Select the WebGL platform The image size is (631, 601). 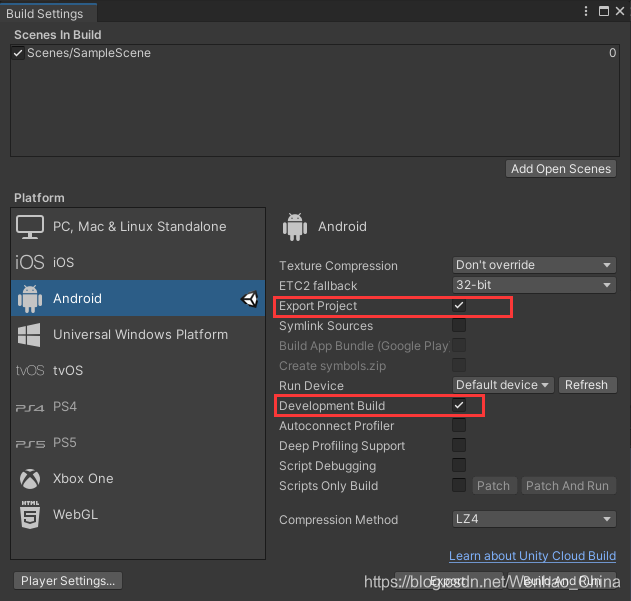pyautogui.click(x=138, y=514)
